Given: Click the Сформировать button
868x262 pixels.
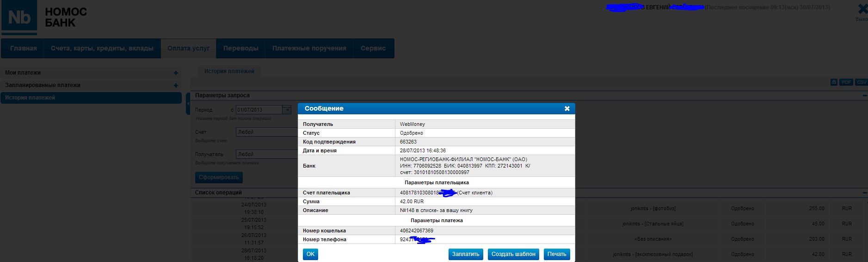Looking at the screenshot, I should pyautogui.click(x=219, y=177).
